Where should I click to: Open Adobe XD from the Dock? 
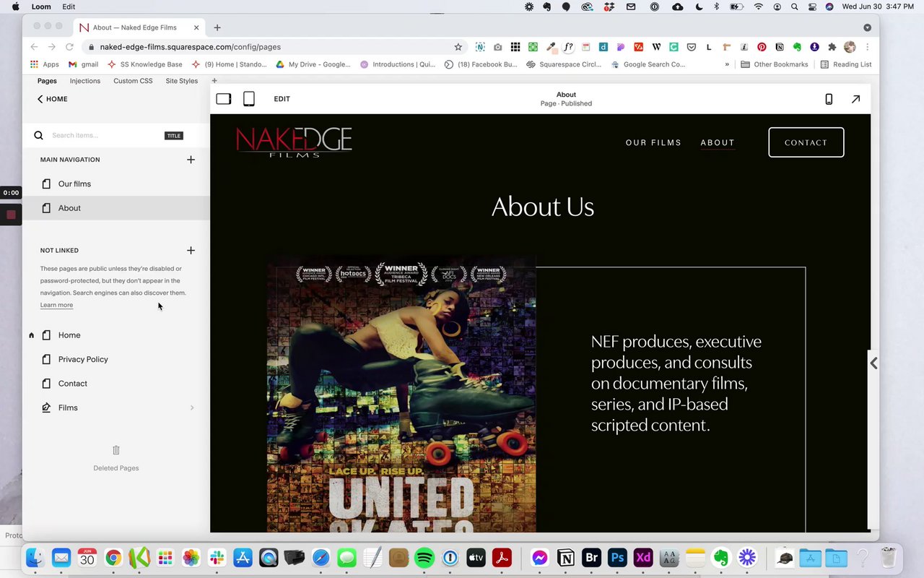(643, 558)
